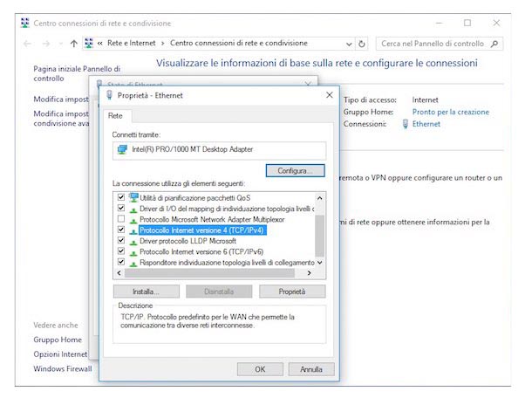The width and height of the screenshot is (532, 398).
Task: Click TCP/IPv4 protocol icon
Action: point(133,231)
